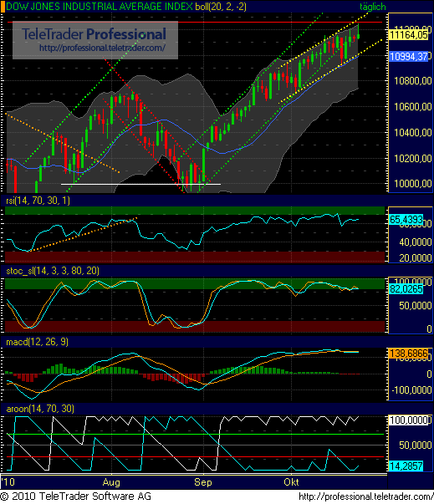This screenshot has height=504, width=434.
Task: Click the cyan 65,4393 RSI value
Action: click(406, 220)
